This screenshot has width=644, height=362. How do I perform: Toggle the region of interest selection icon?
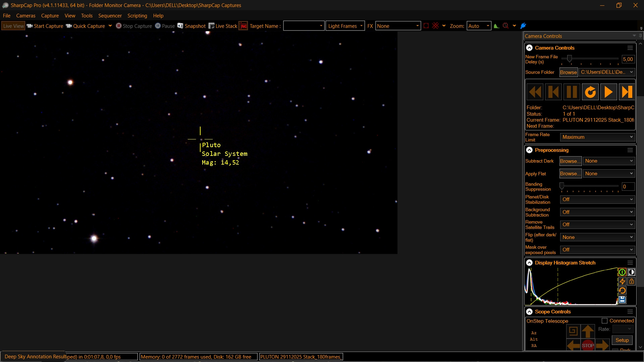click(426, 26)
